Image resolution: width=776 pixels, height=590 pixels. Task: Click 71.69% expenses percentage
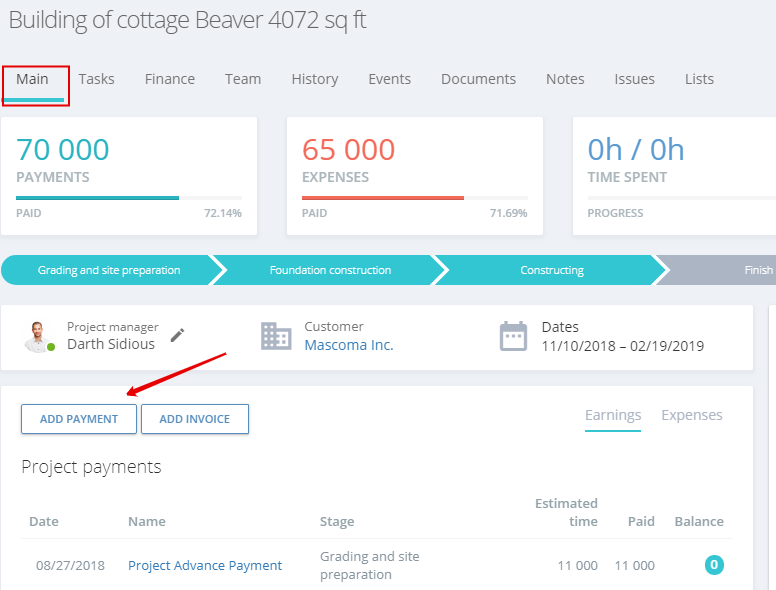point(508,213)
